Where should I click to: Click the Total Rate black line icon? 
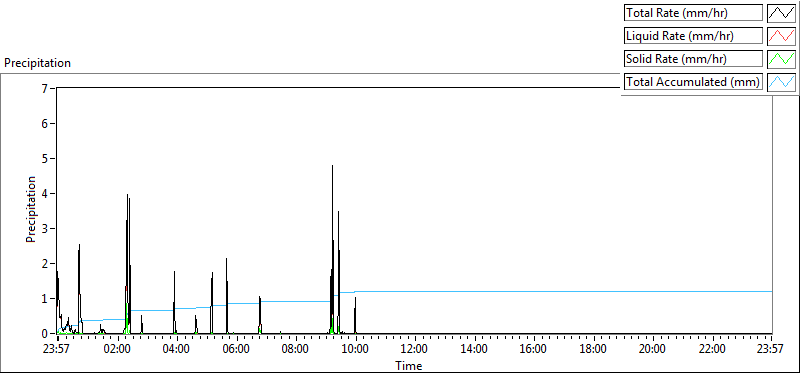pyautogui.click(x=782, y=13)
